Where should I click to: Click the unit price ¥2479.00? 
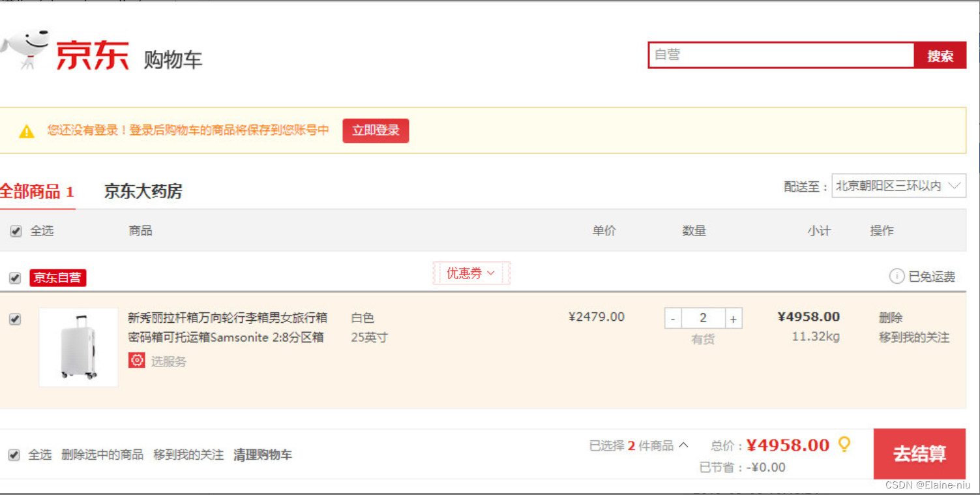(x=597, y=317)
